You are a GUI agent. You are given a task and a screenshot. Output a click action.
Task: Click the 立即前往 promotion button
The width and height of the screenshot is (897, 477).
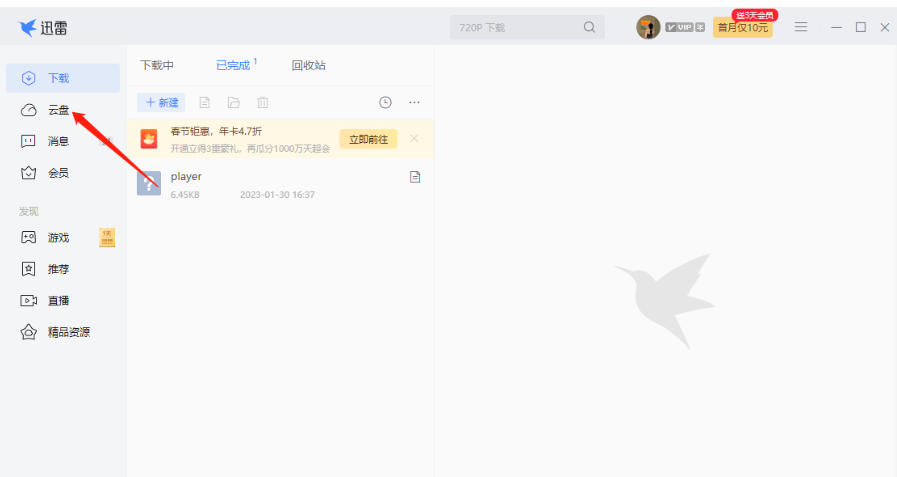coord(368,139)
